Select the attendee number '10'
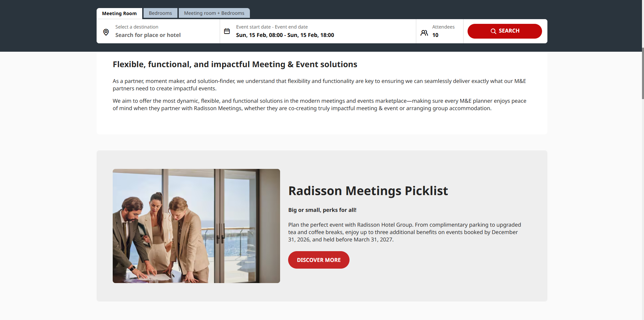Viewport: 644px width, 320px height. [435, 35]
